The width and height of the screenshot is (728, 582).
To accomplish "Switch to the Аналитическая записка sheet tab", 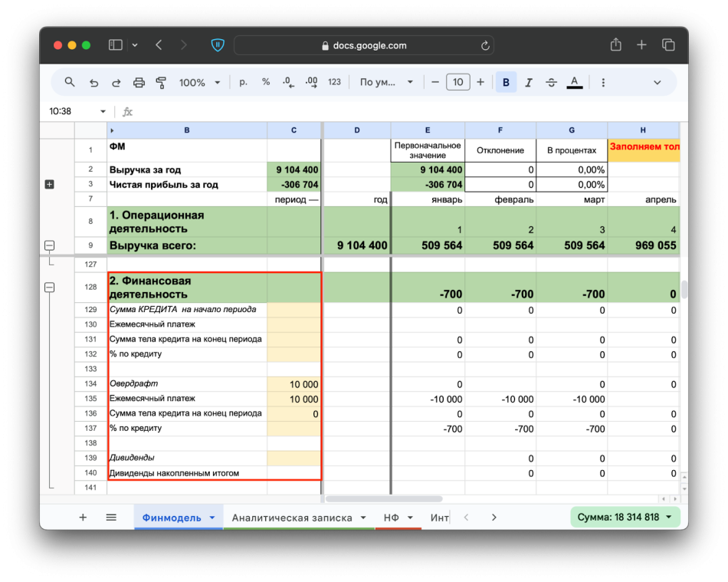I will tap(292, 518).
